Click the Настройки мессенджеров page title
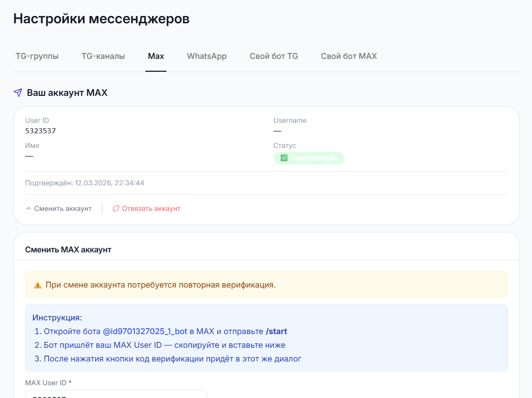This screenshot has height=398, width=532. click(x=102, y=19)
